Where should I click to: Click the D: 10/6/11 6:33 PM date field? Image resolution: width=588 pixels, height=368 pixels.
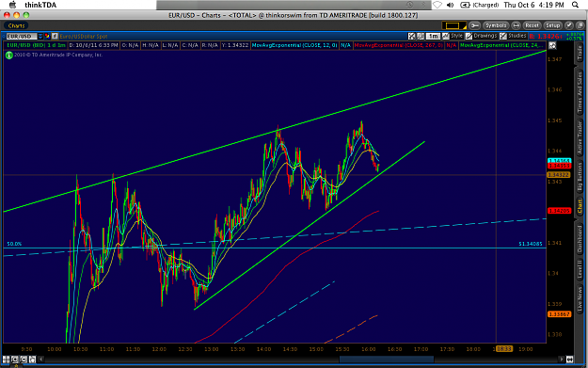coord(94,45)
